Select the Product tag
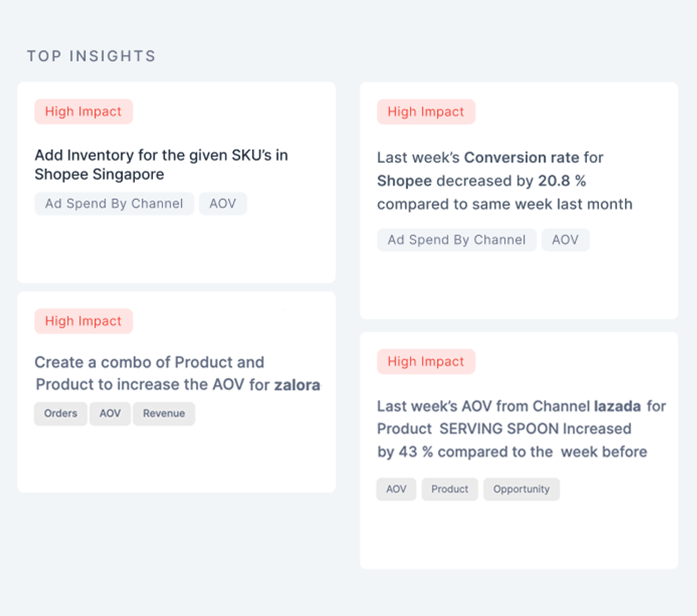This screenshot has width=697, height=616. coord(450,489)
